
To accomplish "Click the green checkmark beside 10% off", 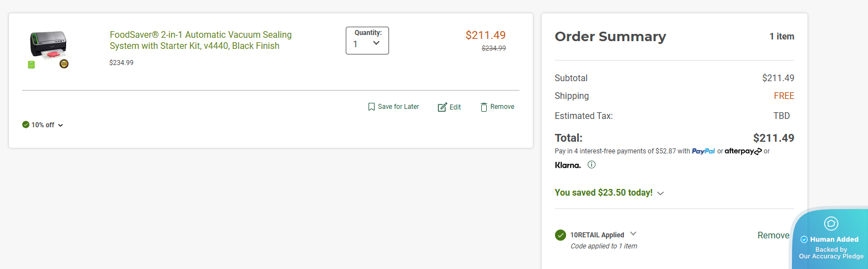I will [x=26, y=124].
